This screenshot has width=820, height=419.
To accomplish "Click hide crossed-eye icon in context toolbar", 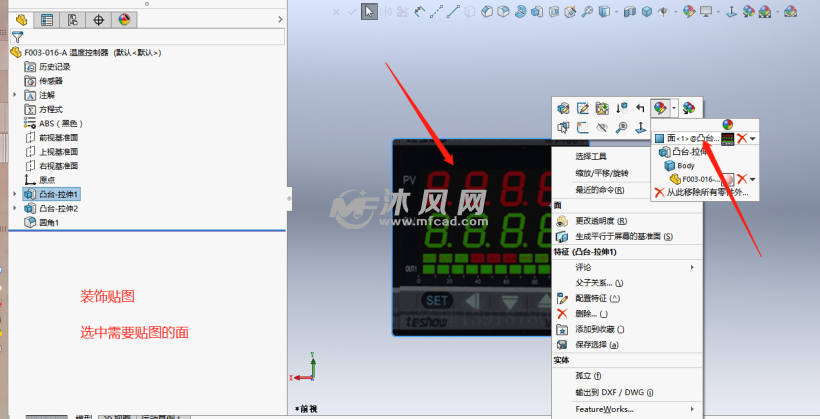I will tap(602, 128).
